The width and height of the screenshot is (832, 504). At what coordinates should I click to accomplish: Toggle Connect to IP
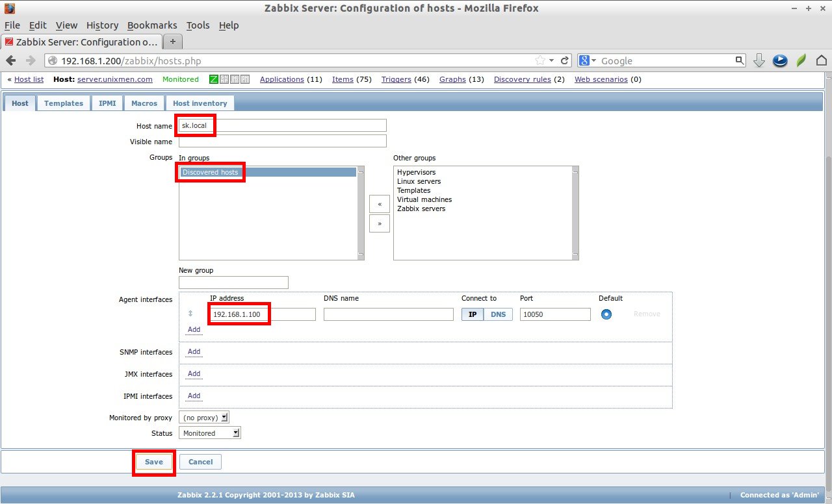473,314
